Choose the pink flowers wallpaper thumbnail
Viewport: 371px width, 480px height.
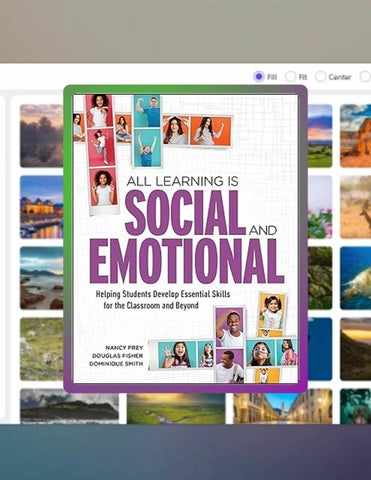(x=320, y=207)
